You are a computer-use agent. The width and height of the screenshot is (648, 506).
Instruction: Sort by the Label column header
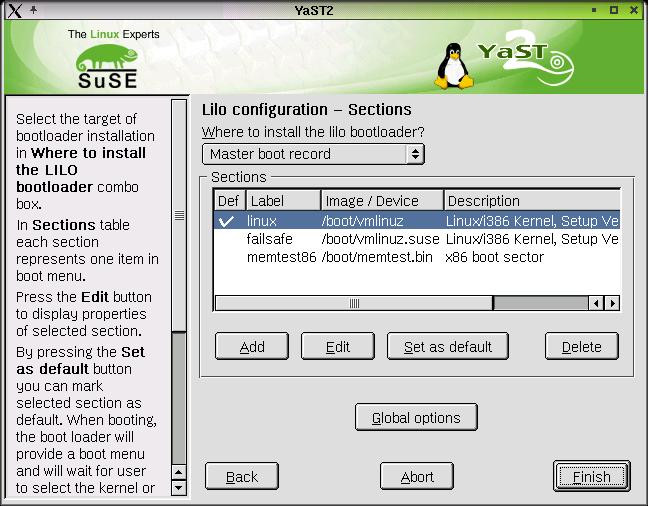pos(283,201)
